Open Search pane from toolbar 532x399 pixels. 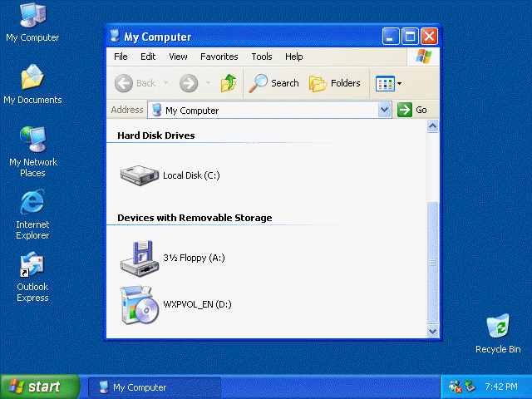273,83
